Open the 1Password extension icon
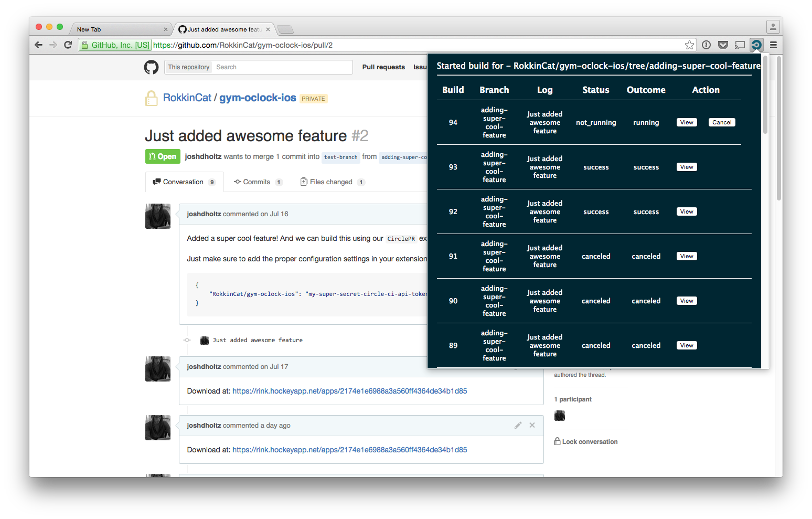 click(707, 45)
